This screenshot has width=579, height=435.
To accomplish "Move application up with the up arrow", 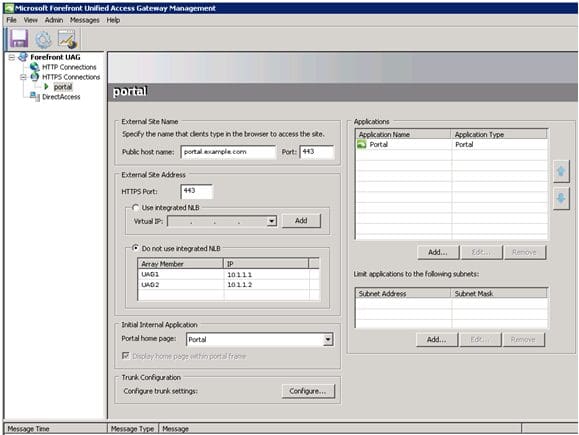I will (x=561, y=171).
